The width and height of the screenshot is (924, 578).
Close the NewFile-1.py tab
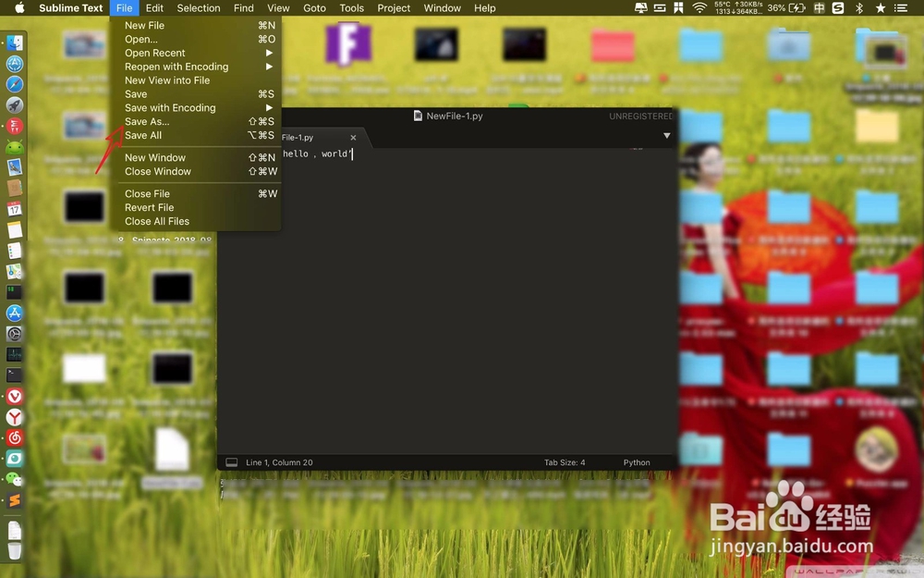click(353, 138)
